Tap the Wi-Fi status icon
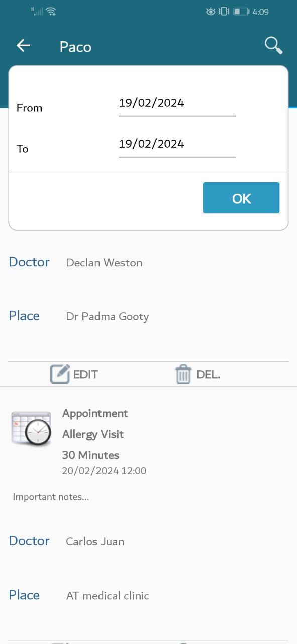The height and width of the screenshot is (644, 297). pos(51,11)
